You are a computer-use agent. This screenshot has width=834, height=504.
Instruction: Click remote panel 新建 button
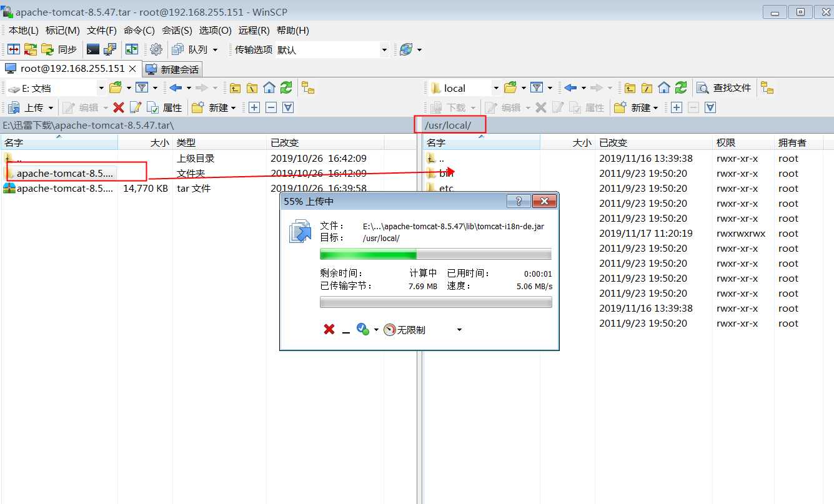[637, 107]
